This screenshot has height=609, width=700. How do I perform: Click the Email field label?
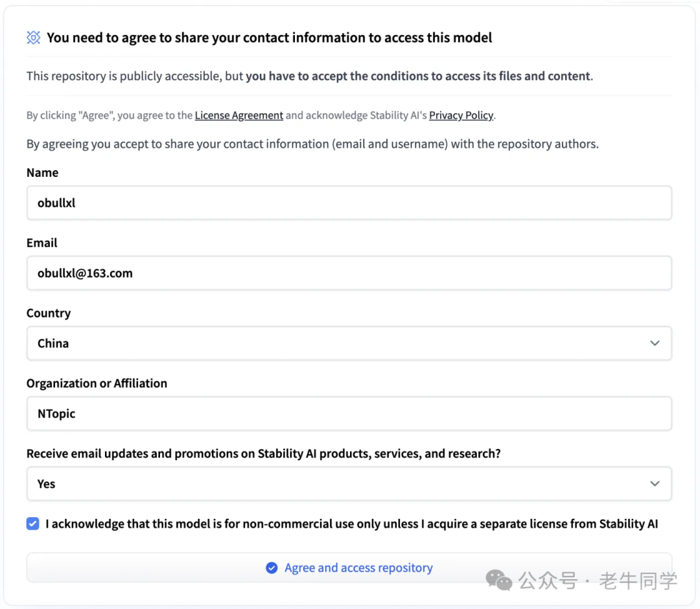click(42, 243)
